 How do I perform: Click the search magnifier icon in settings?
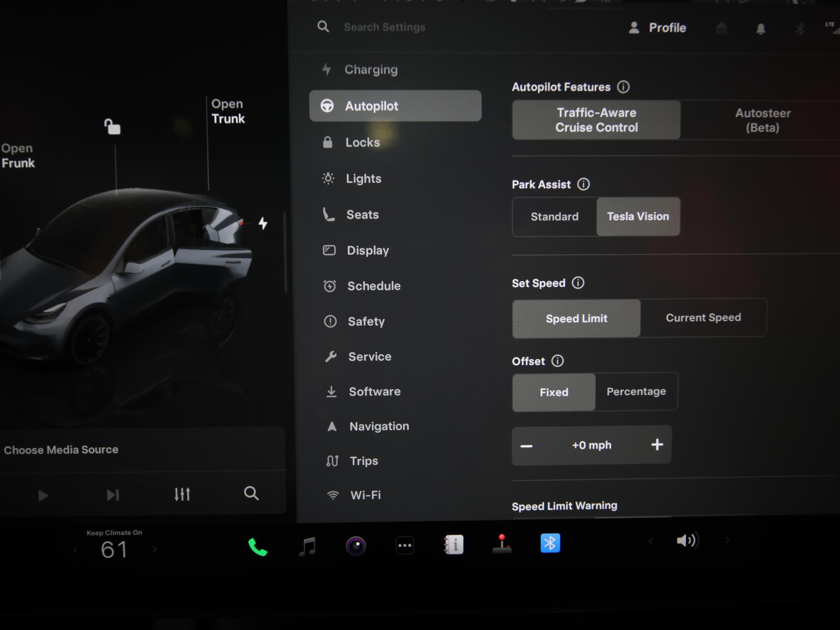pos(323,27)
